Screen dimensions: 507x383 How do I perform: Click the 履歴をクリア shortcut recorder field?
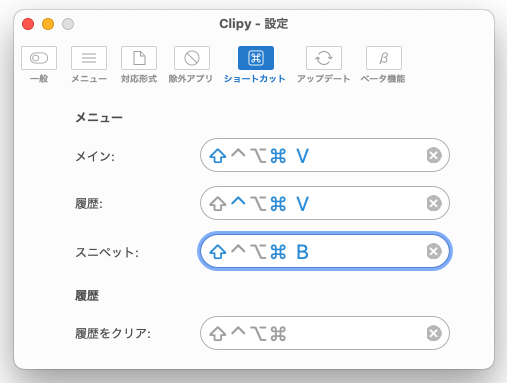pyautogui.click(x=325, y=333)
